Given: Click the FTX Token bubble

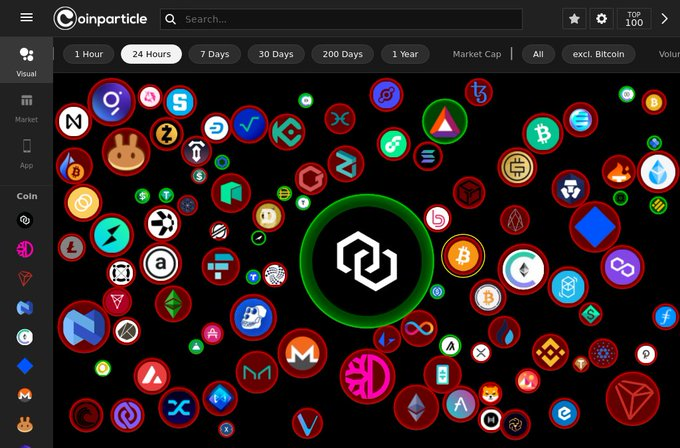Looking at the screenshot, I should tap(221, 266).
